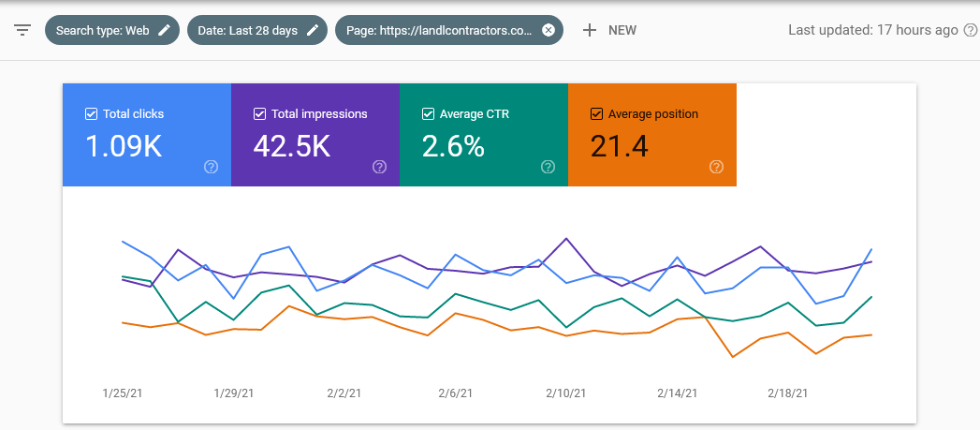Edit the Date Last 28 days pencil
This screenshot has height=430, width=980.
pyautogui.click(x=313, y=30)
